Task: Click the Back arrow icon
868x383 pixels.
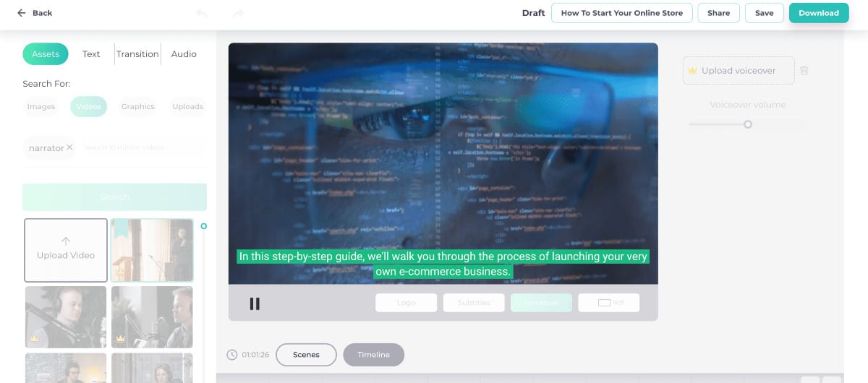Action: click(22, 13)
